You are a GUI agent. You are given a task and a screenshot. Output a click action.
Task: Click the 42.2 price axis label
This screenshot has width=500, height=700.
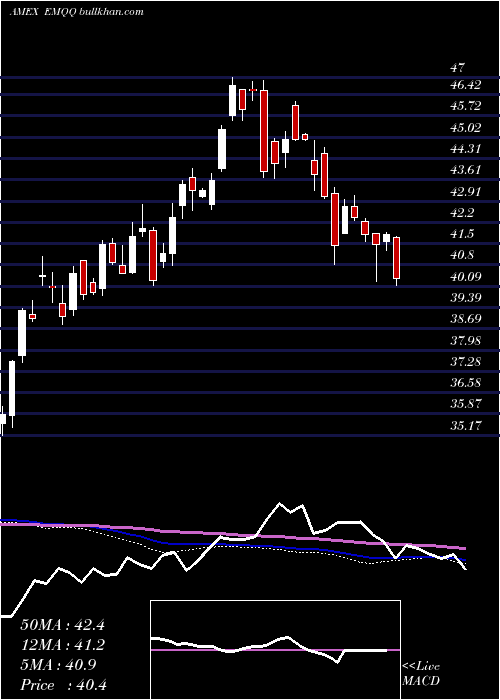point(462,213)
